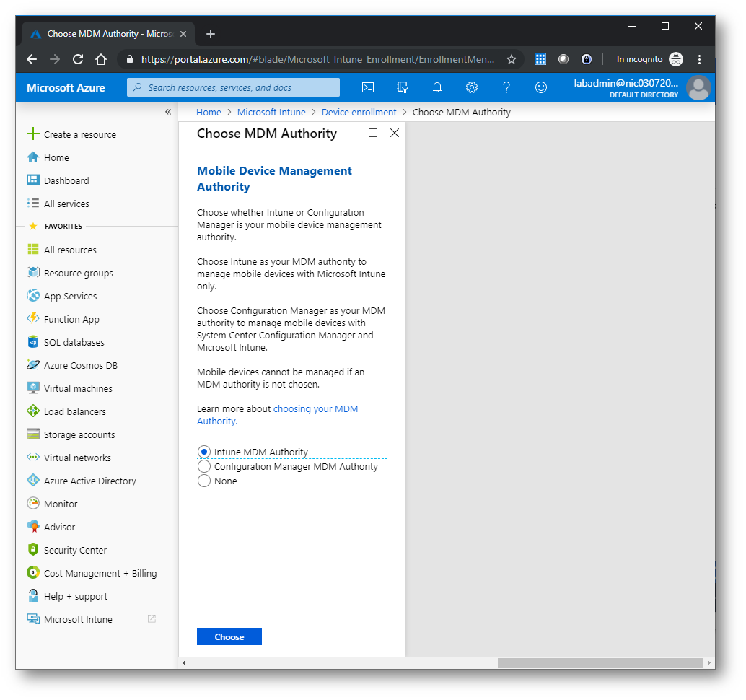Screen dimensions: 746x700
Task: Click the Azure Active Directory icon
Action: click(x=33, y=480)
